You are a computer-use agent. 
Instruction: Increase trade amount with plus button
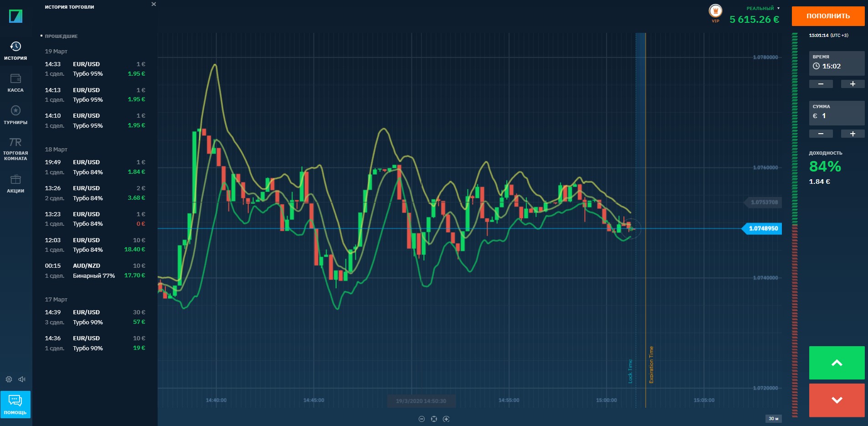pyautogui.click(x=853, y=134)
